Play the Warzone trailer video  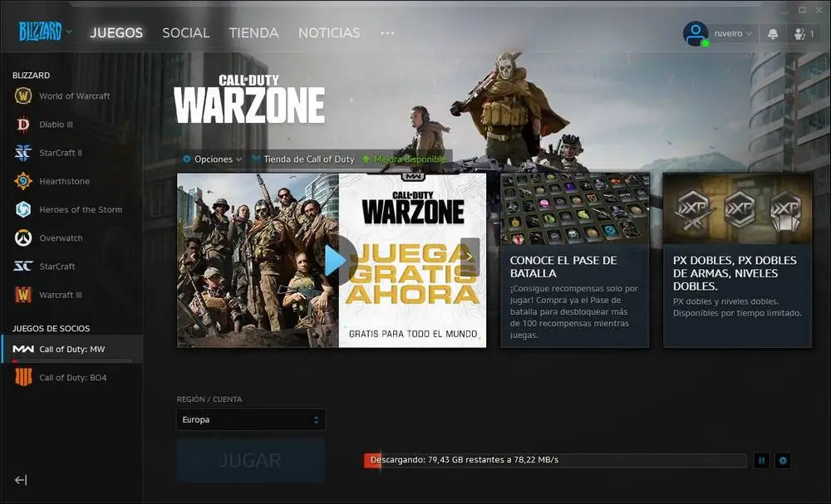tap(336, 260)
